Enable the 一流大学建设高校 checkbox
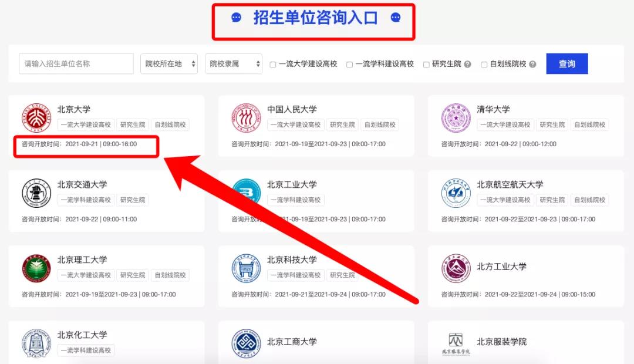Screen dimensions: 634x364 coord(273,65)
